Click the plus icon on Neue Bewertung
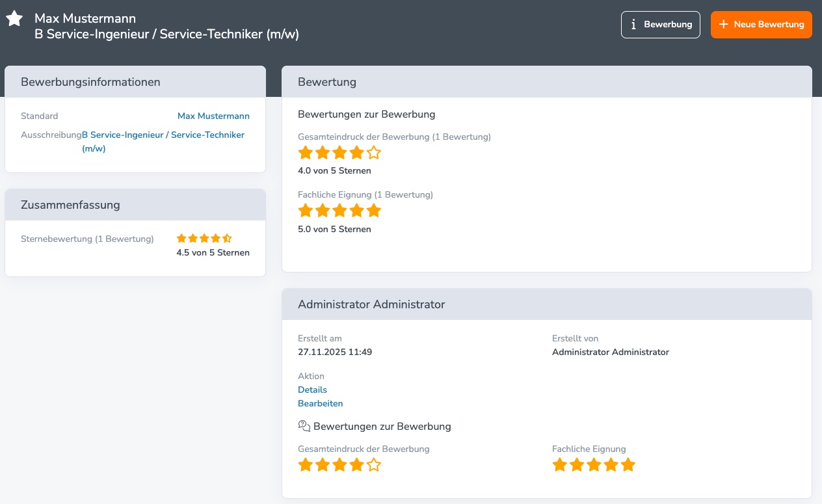 723,25
